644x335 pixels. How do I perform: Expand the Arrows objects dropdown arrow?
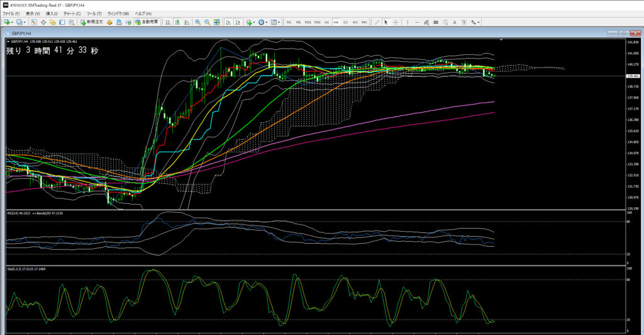479,22
